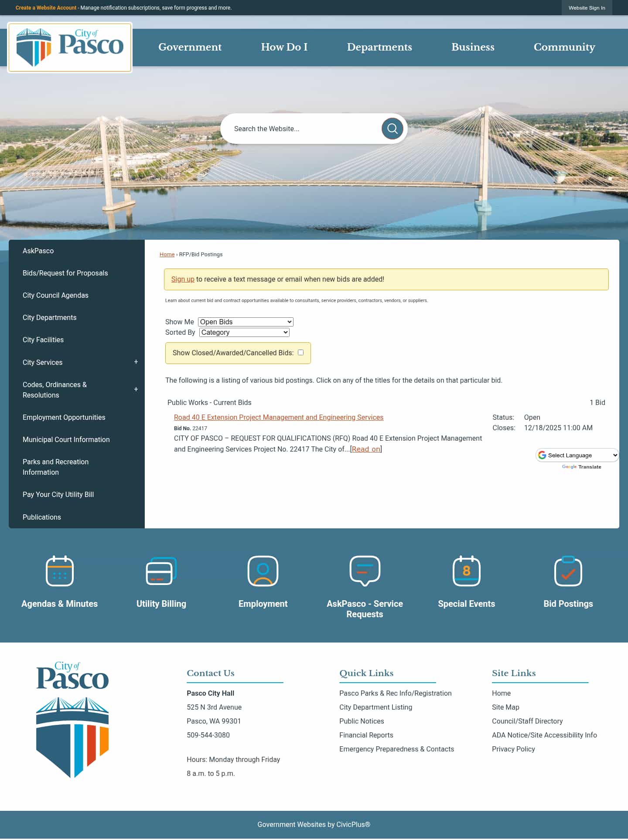Open Agendas & Minutes calendar icon
Screen dimensions: 628x840
60,571
